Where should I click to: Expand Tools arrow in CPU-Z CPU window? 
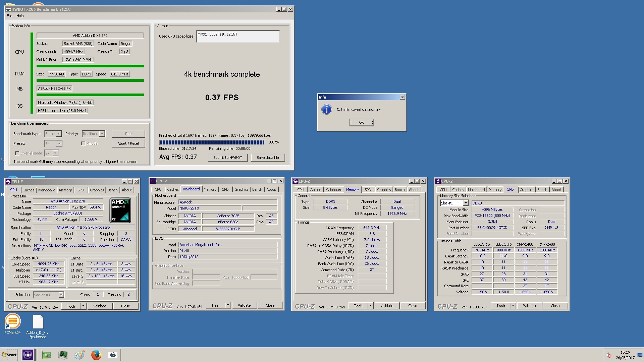pos(83,306)
